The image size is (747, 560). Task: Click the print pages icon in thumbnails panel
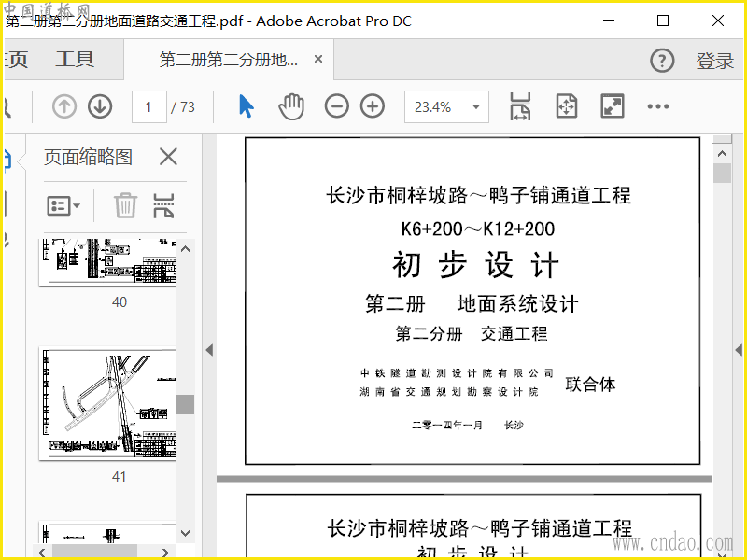(163, 205)
